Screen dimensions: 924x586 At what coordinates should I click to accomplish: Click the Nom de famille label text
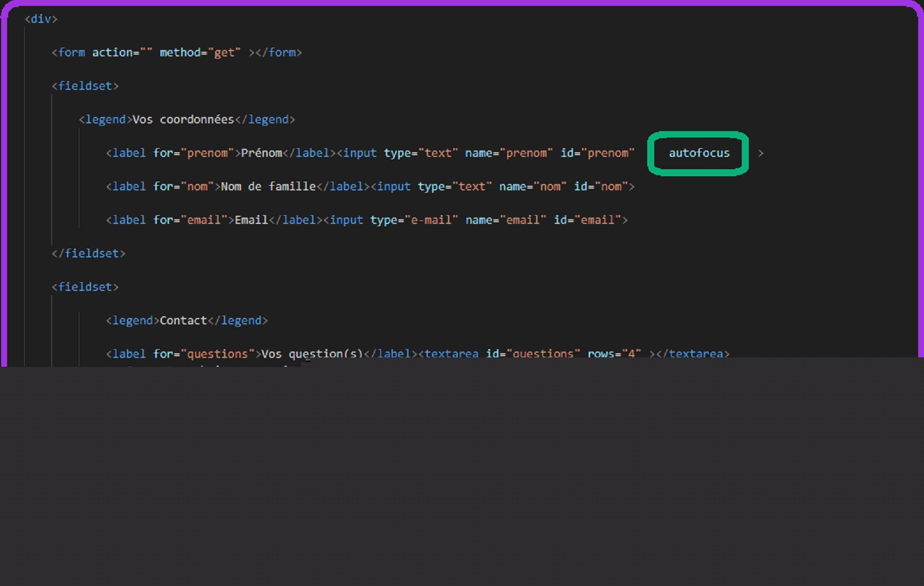point(268,186)
